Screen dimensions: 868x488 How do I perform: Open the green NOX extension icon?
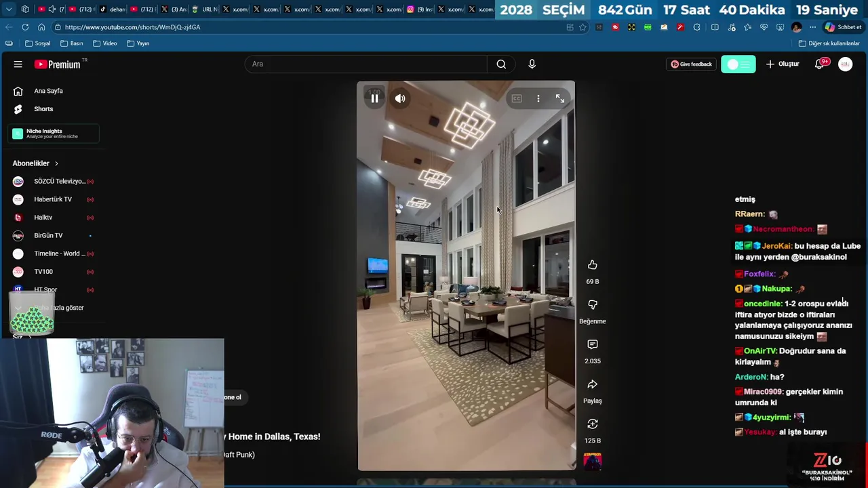tap(648, 27)
